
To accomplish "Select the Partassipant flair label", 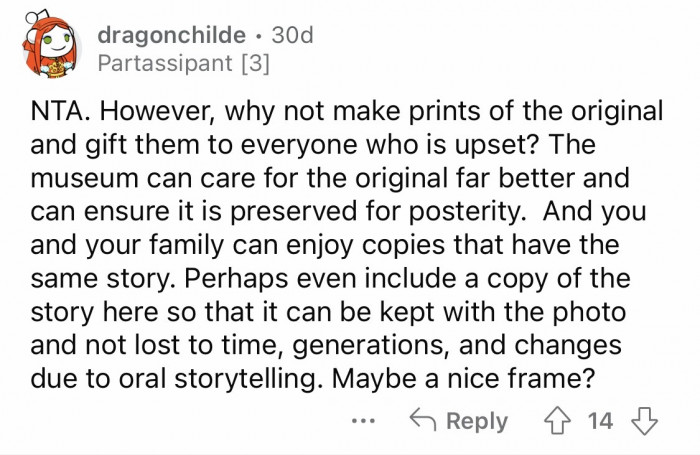I will click(x=160, y=62).
